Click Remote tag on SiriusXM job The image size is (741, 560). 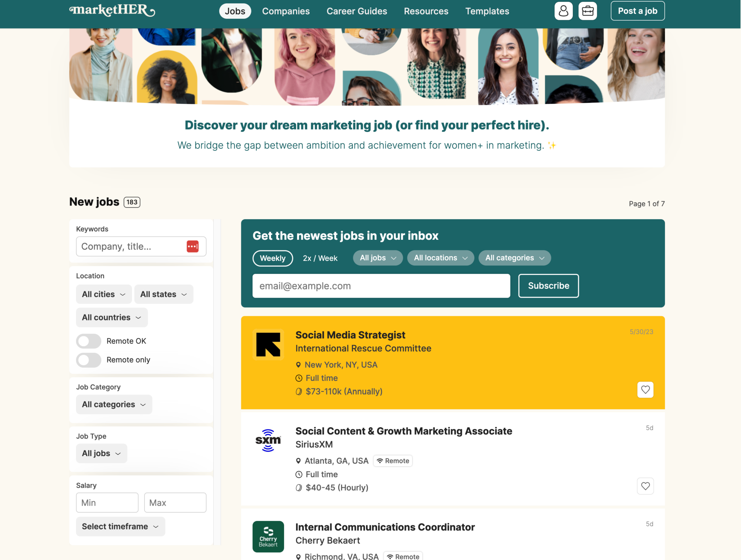(393, 461)
